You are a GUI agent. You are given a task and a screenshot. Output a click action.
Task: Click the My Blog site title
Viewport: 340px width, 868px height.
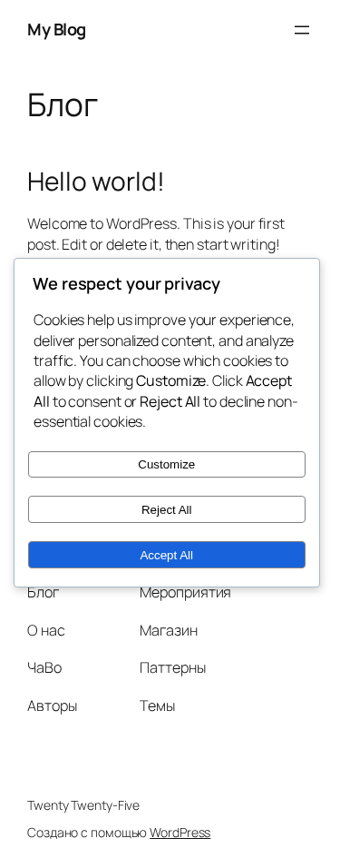[56, 30]
